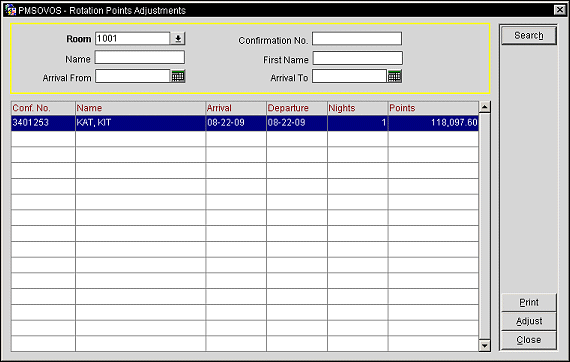The height and width of the screenshot is (362, 570).
Task: Focus the First Name input field
Action: click(x=358, y=58)
